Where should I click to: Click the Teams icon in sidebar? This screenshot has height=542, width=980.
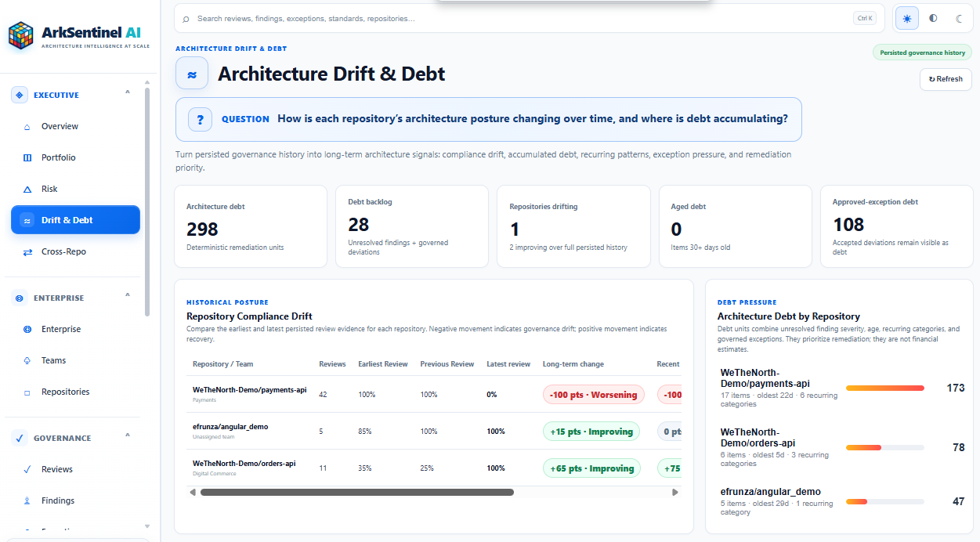tap(27, 360)
